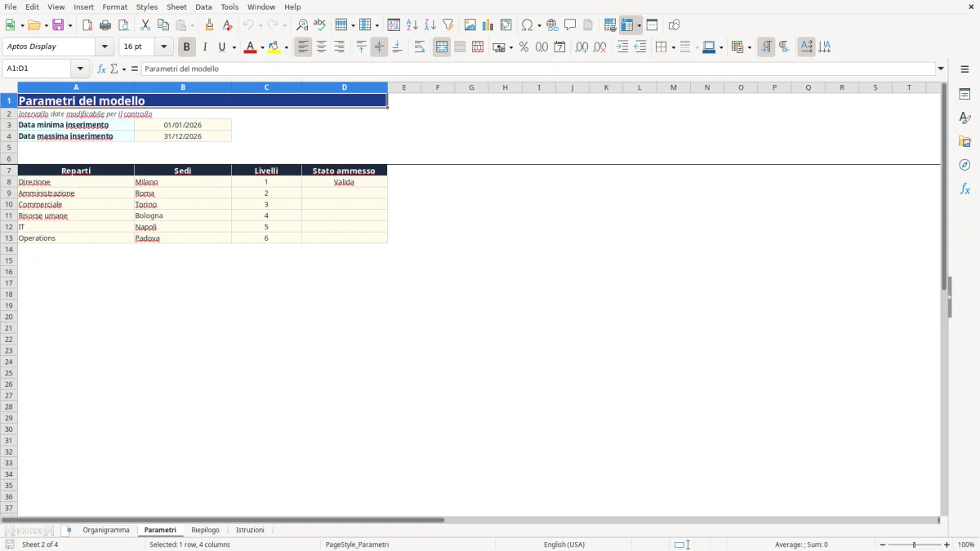
Task: Sort the data ascending
Action: tap(412, 25)
